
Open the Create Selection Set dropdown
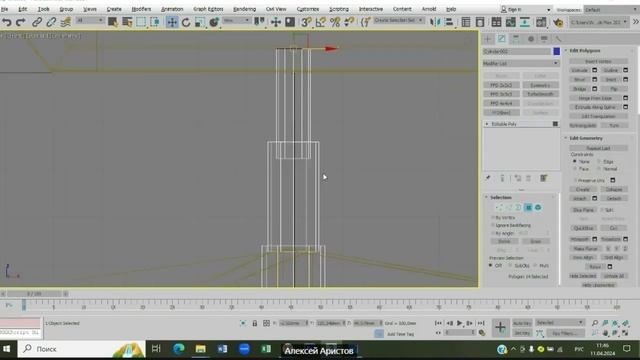pyautogui.click(x=398, y=20)
